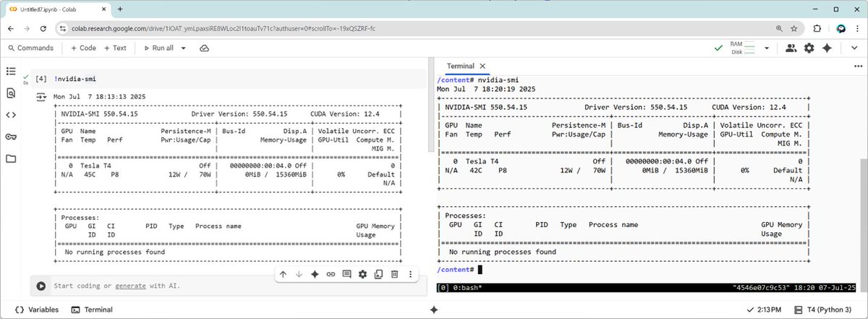Image resolution: width=868 pixels, height=319 pixels.
Task: Open Variables panel in bottom bar
Action: click(36, 310)
